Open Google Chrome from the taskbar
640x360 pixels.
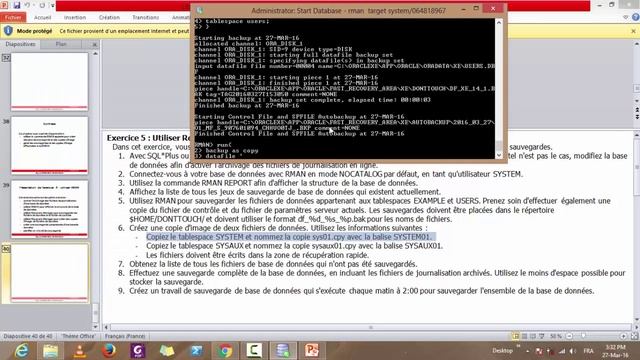[224, 351]
